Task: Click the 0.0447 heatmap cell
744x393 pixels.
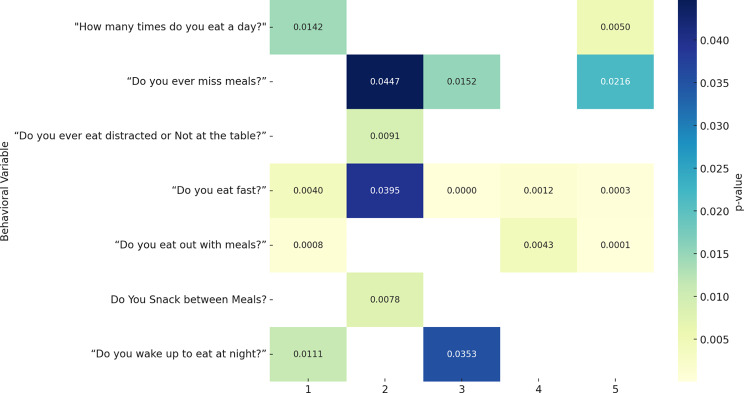Action: [385, 82]
